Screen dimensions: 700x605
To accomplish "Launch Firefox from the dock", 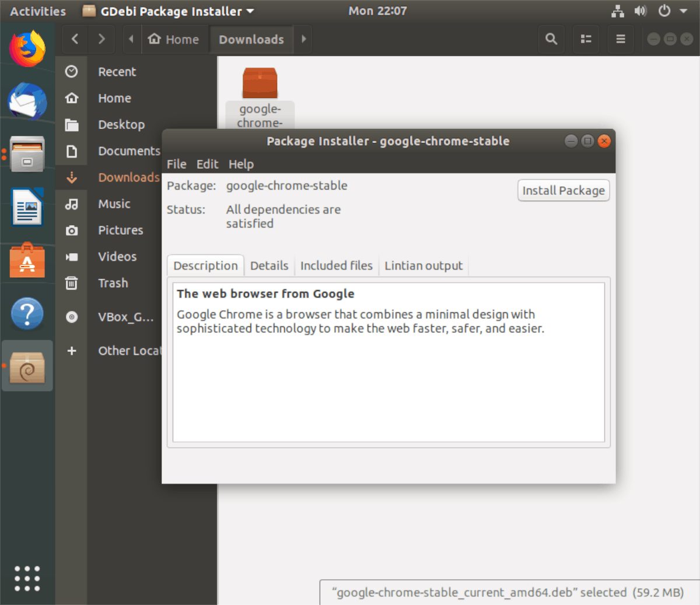I will [27, 48].
